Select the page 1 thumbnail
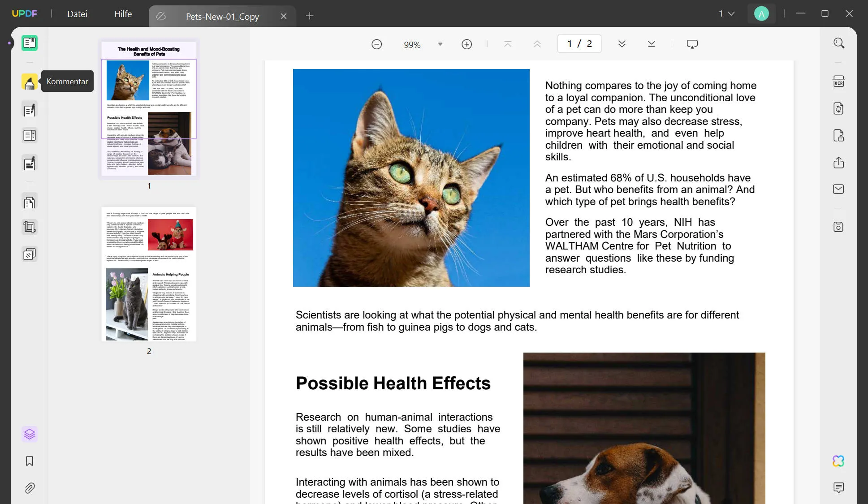 (149, 109)
